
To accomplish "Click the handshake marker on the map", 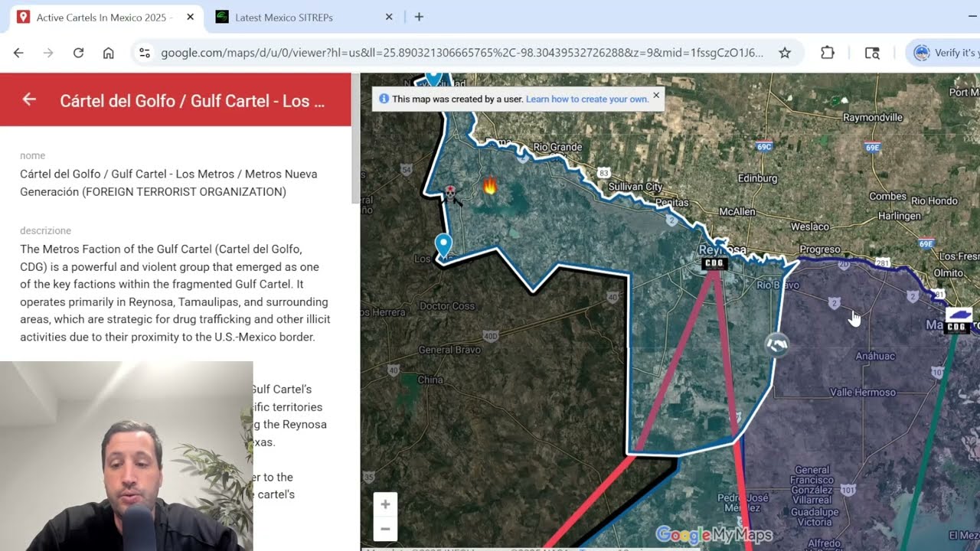I will [x=776, y=345].
